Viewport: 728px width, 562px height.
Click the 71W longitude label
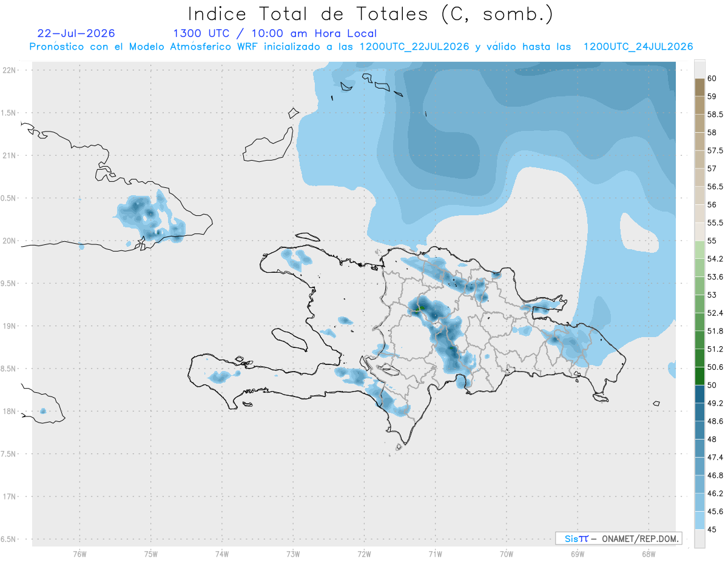[435, 554]
